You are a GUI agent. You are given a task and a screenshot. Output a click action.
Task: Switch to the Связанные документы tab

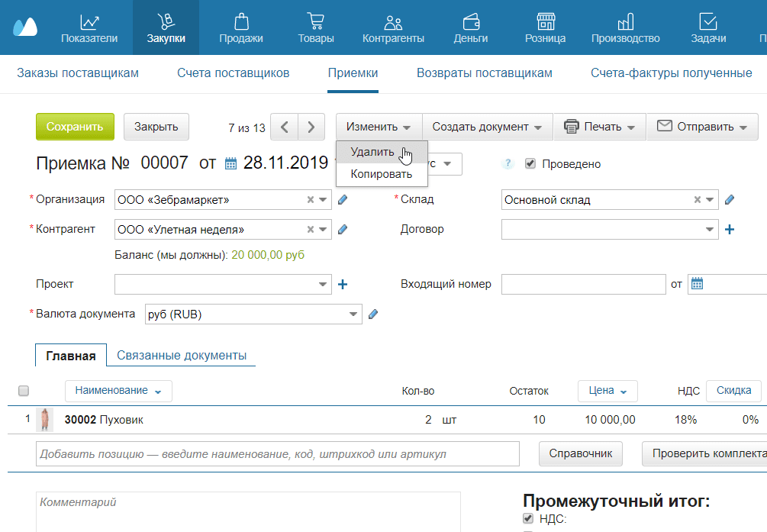182,354
